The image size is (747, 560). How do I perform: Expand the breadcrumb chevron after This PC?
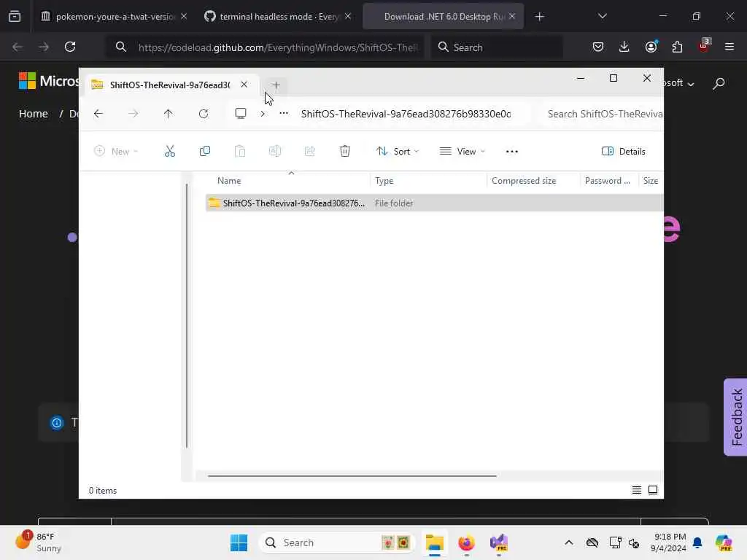[263, 114]
